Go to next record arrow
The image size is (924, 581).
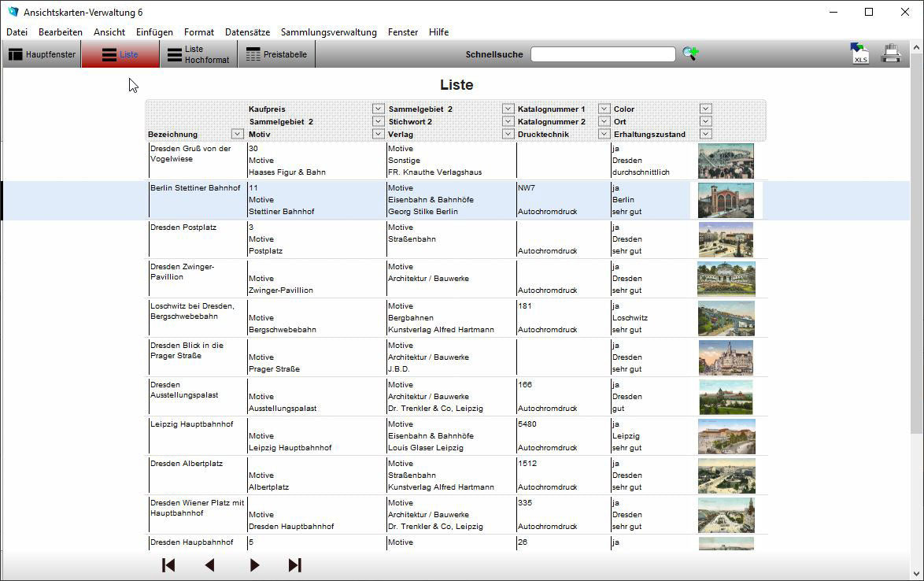click(254, 564)
